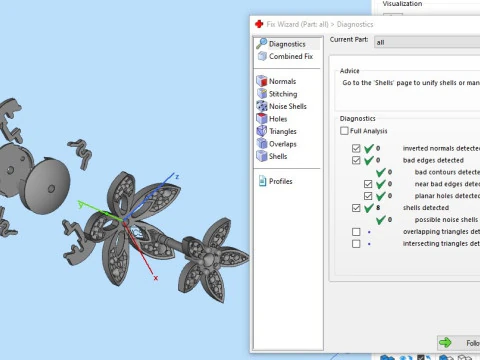Screen dimensions: 480x360
Task: Select the Overlaps fix icon
Action: [x=262, y=143]
